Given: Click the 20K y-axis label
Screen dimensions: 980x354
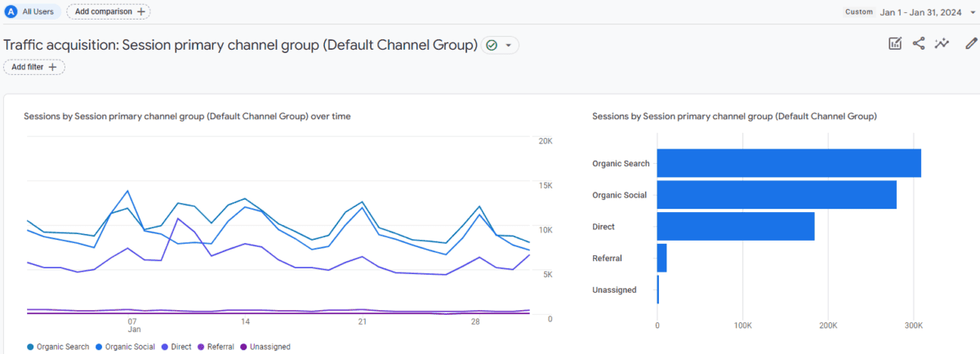Looking at the screenshot, I should [x=546, y=141].
